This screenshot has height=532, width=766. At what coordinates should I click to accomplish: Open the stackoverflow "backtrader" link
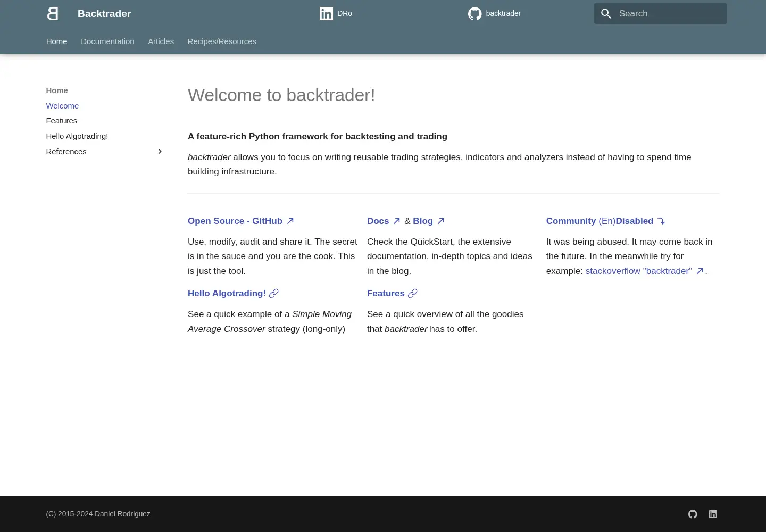coord(639,271)
